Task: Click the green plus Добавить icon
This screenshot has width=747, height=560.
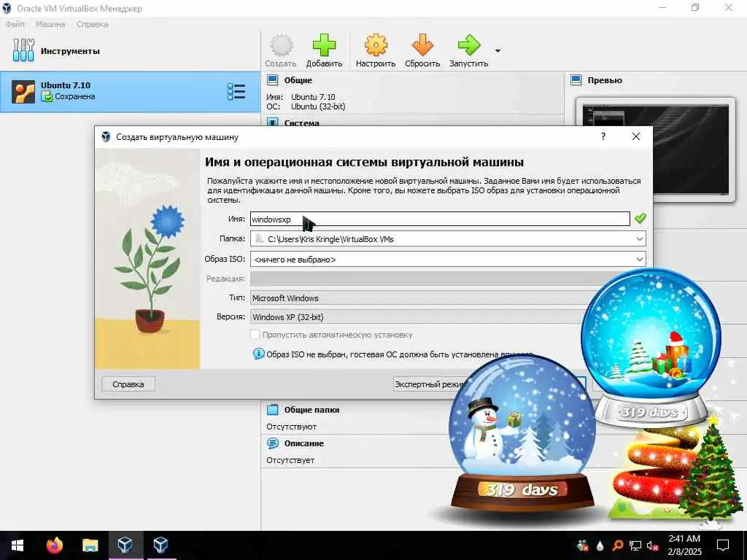Action: tap(324, 45)
